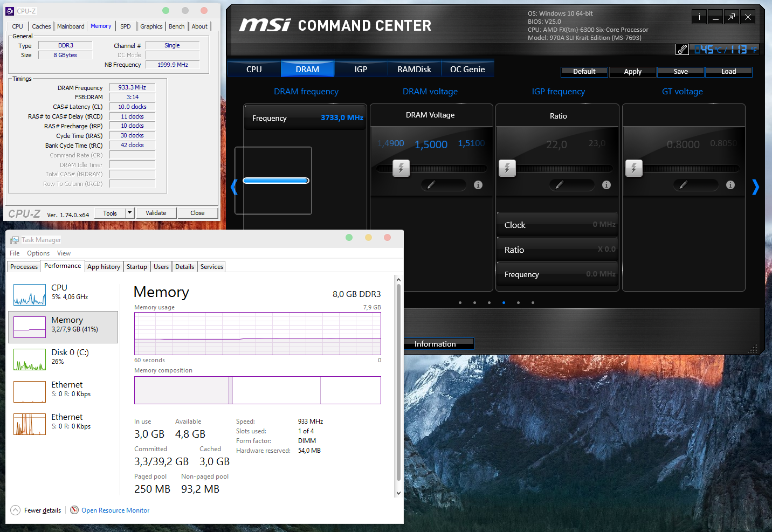Click the first page indicator dot

click(x=460, y=302)
